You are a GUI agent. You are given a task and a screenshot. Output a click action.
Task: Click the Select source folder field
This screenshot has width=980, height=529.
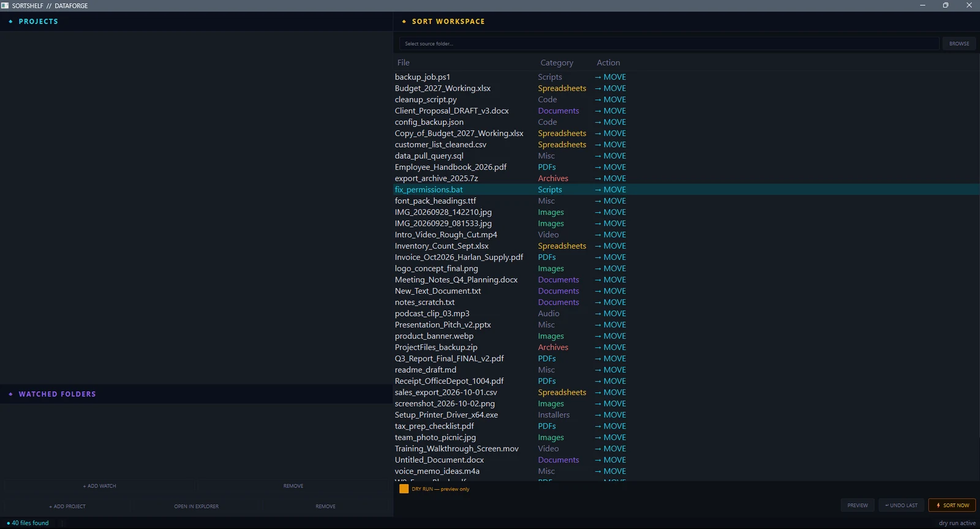pos(669,44)
